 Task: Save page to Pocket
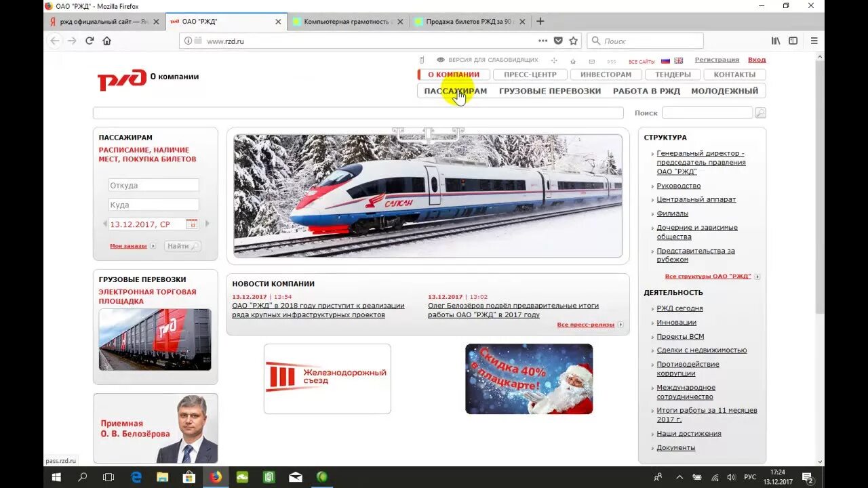click(x=558, y=41)
